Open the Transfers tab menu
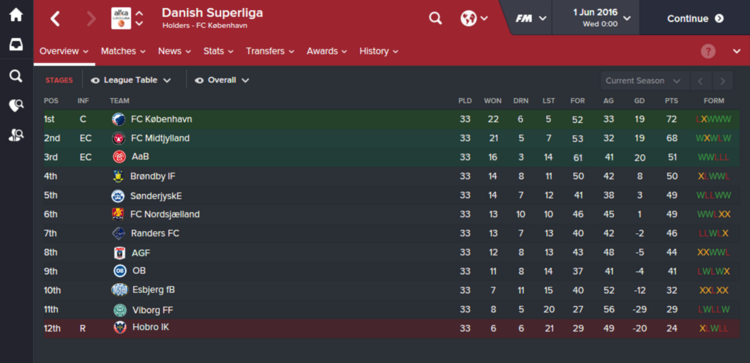The height and width of the screenshot is (363, 750). point(270,51)
